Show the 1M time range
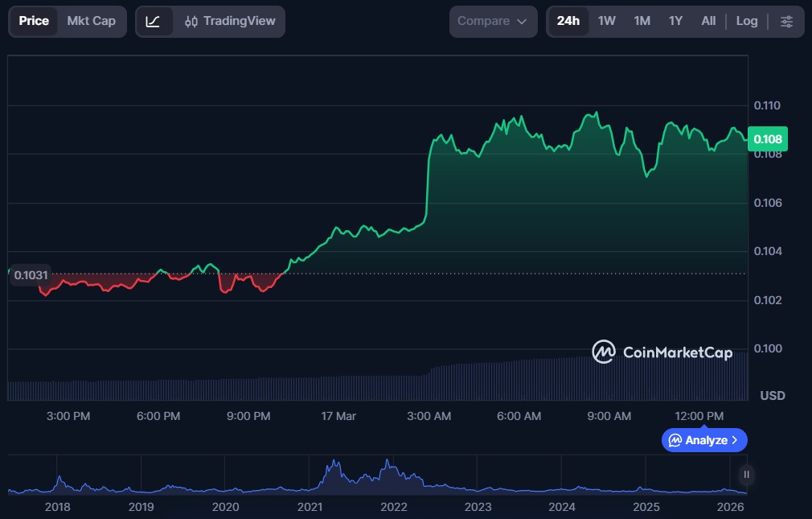 pyautogui.click(x=642, y=22)
